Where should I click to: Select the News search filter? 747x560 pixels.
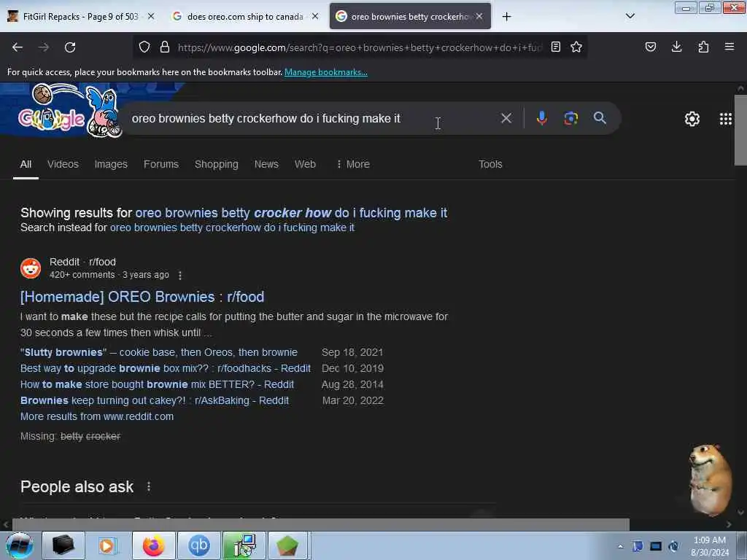266,164
